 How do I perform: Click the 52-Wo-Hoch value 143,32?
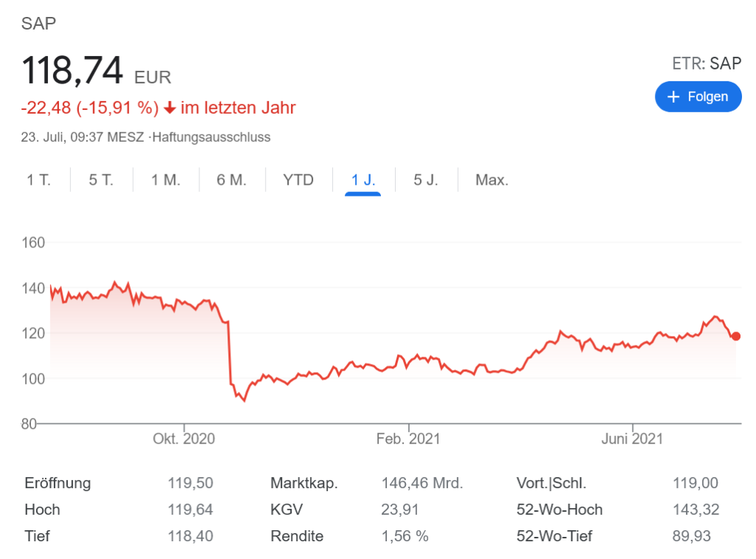click(x=695, y=510)
